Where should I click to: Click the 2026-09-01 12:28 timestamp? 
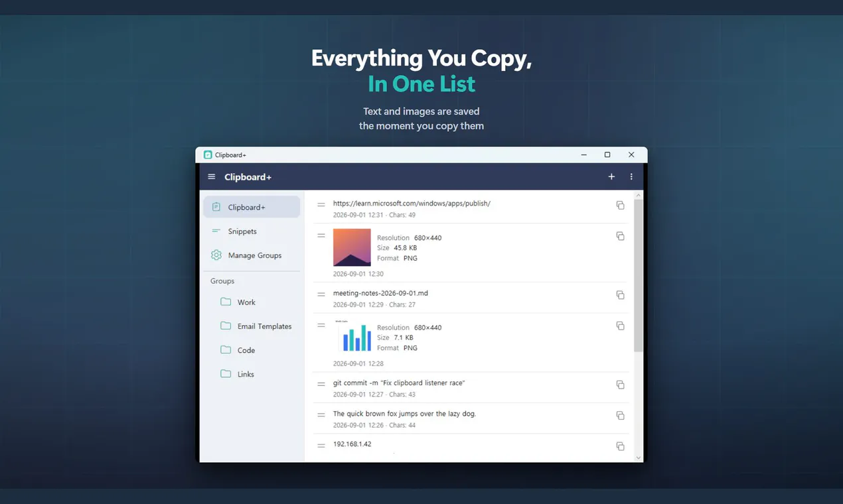tap(358, 363)
